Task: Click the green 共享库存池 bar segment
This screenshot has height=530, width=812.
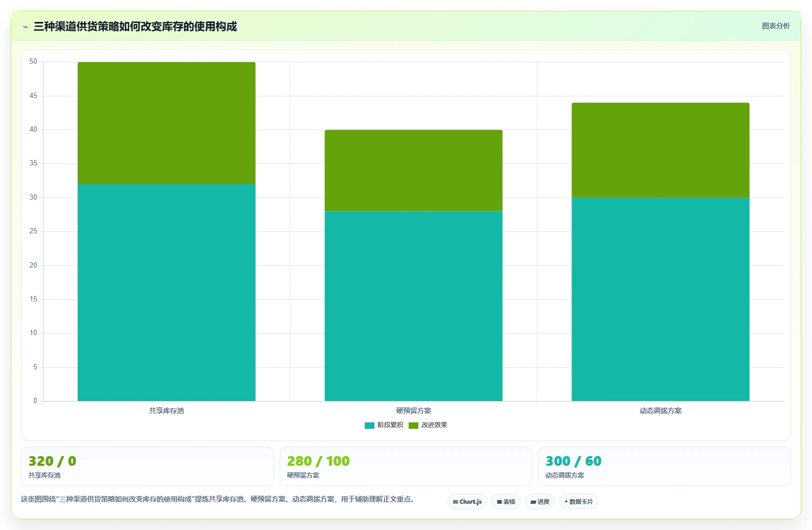Action: tap(167, 123)
